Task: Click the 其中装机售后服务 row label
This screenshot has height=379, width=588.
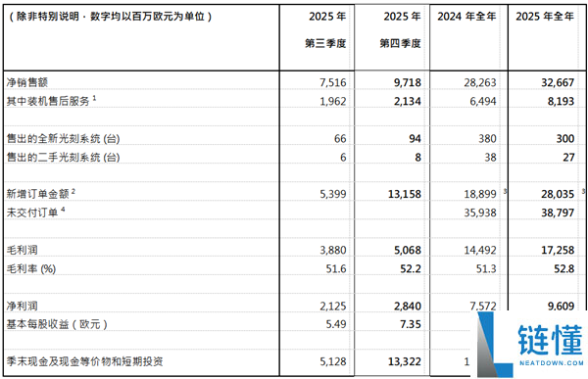Action: coord(48,101)
